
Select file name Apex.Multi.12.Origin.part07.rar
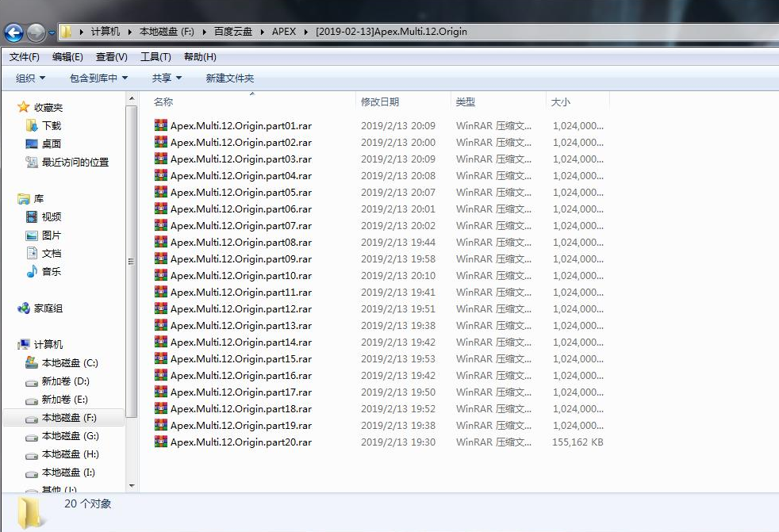[x=241, y=226]
